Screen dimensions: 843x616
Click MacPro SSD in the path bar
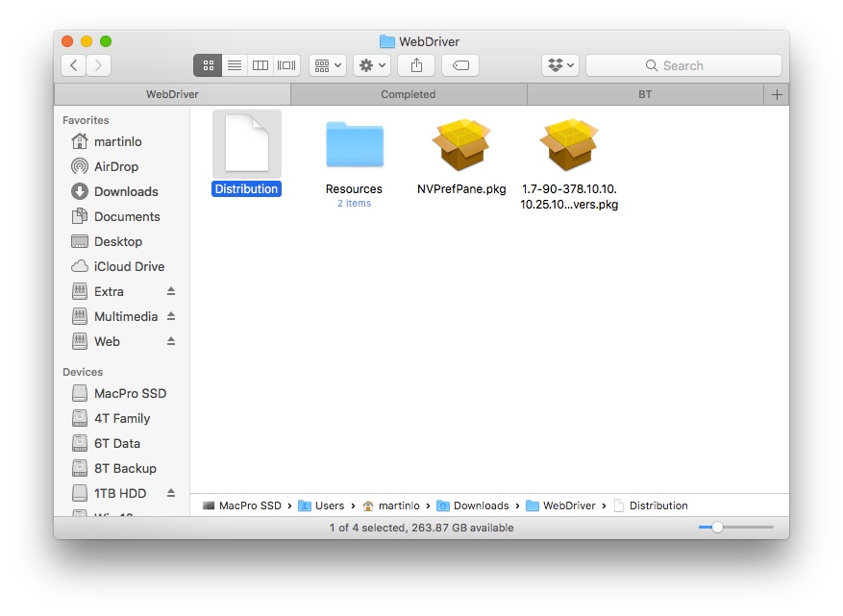[242, 505]
